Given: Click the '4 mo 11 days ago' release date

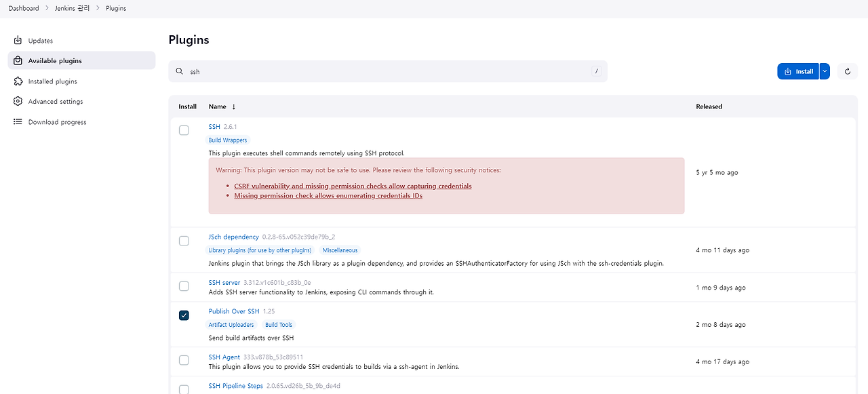Looking at the screenshot, I should point(722,250).
